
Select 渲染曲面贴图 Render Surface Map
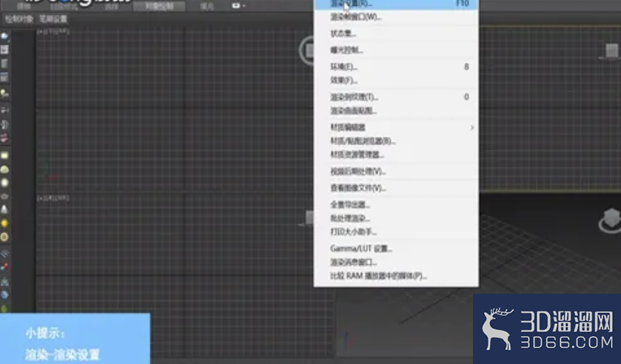[x=396, y=111]
